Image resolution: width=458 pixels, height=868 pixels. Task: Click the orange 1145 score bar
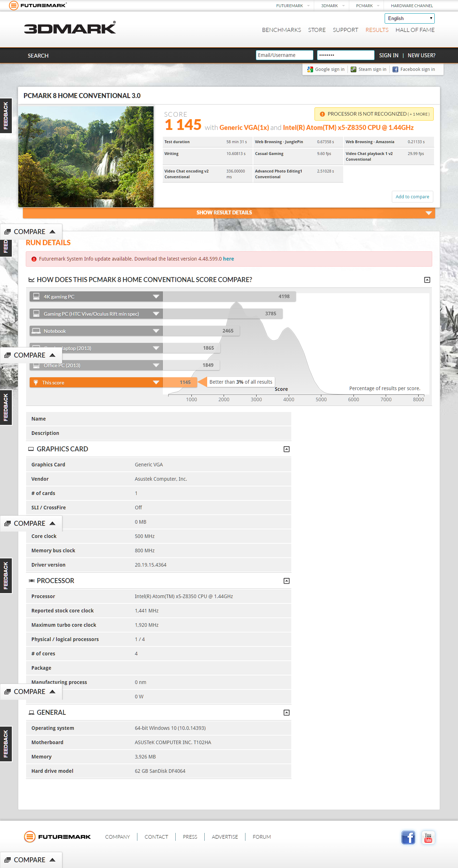click(x=180, y=382)
